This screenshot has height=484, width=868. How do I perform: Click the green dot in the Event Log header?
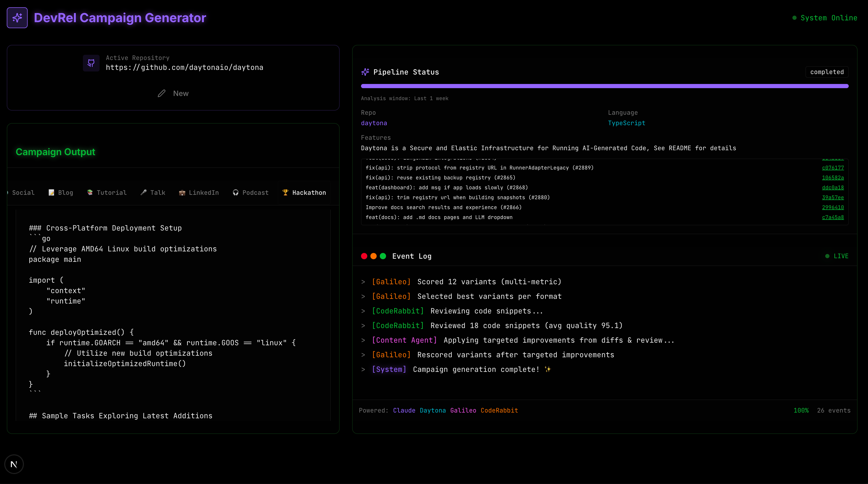tap(383, 256)
